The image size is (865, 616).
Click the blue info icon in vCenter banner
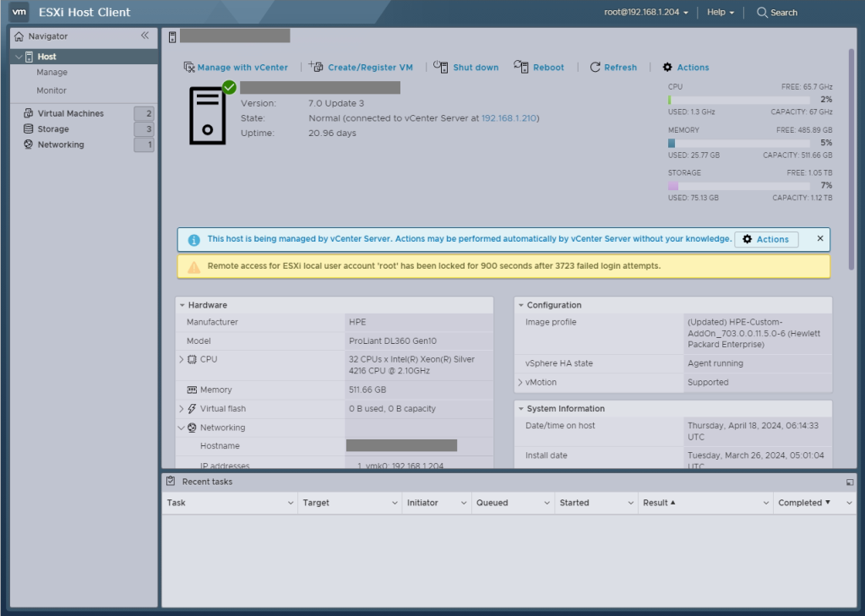[x=193, y=240]
